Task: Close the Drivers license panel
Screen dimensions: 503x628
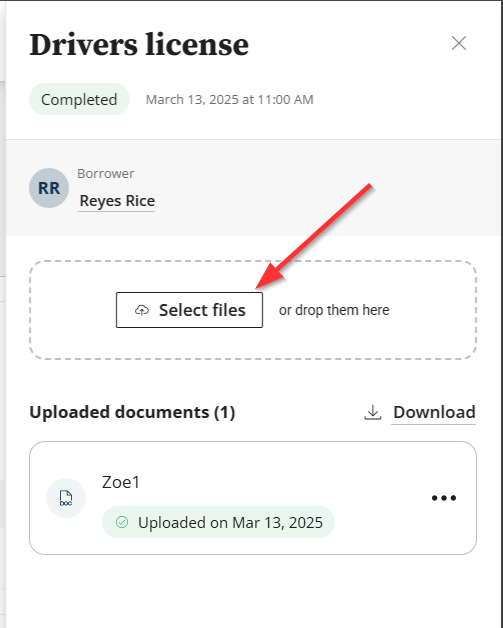Action: click(459, 43)
